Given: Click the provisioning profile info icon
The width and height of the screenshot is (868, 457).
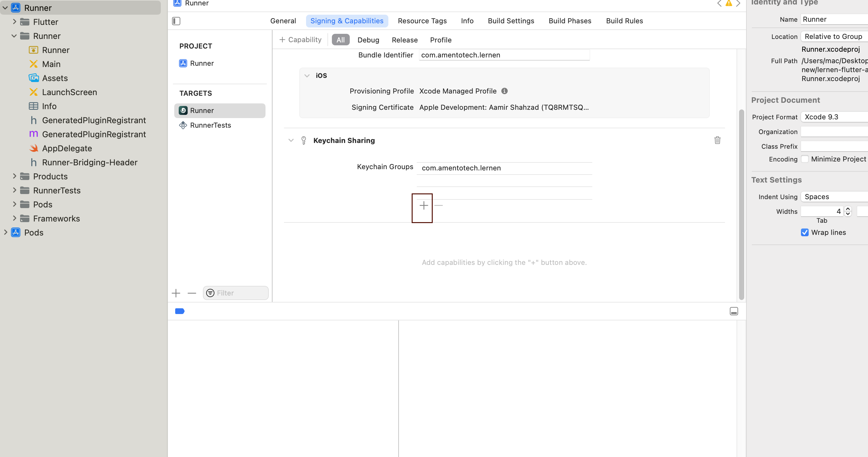Looking at the screenshot, I should pos(505,91).
